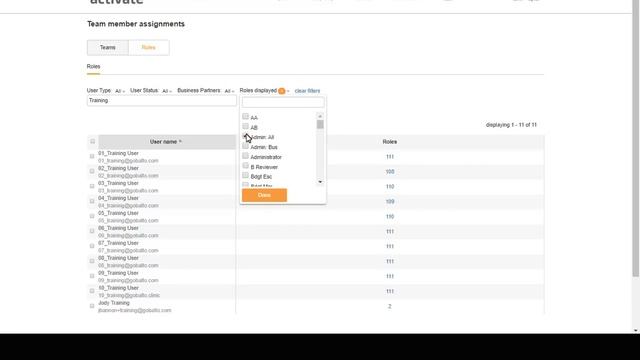Viewport: 640px width, 360px height.
Task: Select the 10_Training User checkbox
Action: (x=92, y=291)
